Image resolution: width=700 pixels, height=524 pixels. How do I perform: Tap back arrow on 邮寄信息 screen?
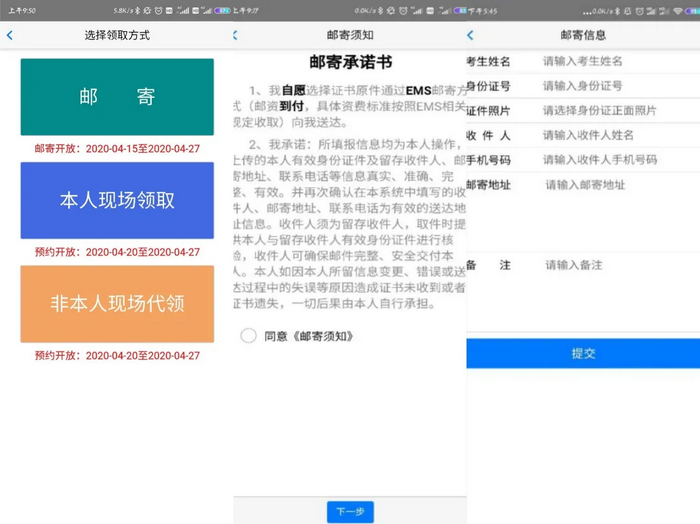tap(471, 35)
